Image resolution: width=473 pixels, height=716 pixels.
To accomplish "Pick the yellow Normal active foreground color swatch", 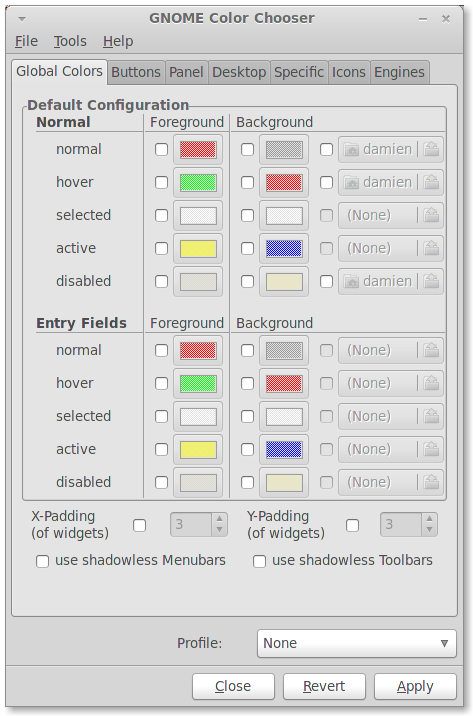I will 198,248.
